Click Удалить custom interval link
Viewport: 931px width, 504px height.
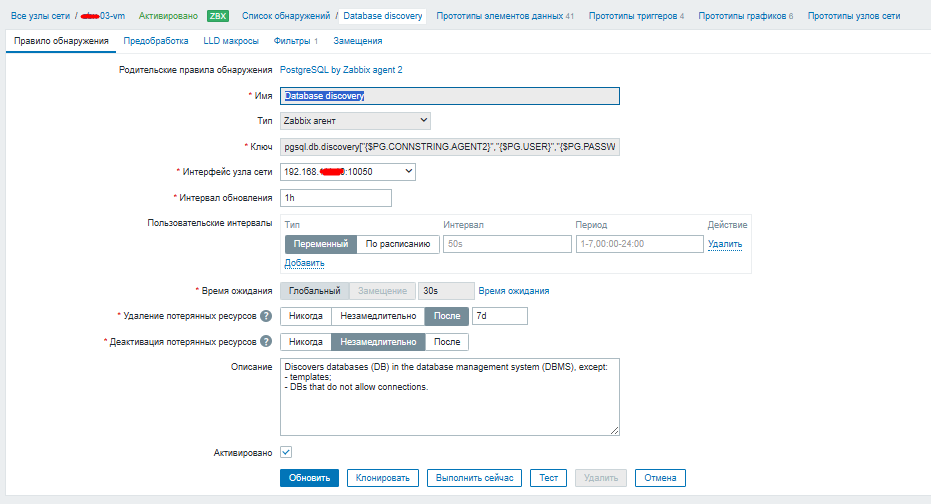pyautogui.click(x=725, y=244)
